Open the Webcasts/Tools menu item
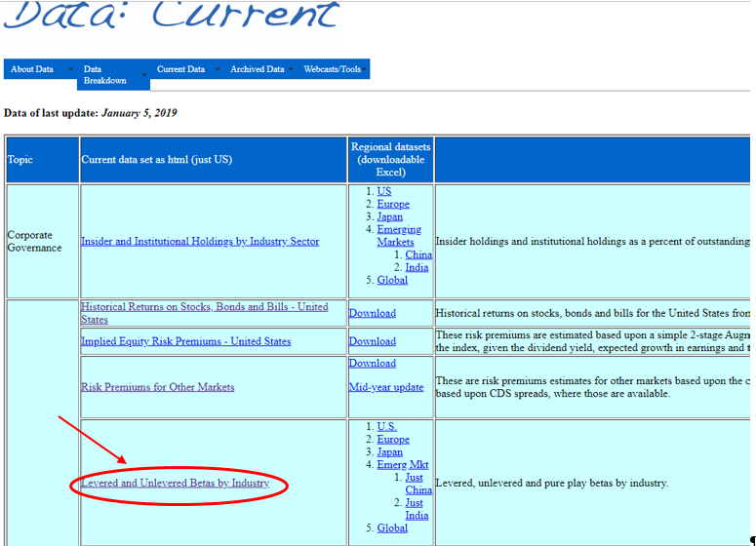 point(333,69)
